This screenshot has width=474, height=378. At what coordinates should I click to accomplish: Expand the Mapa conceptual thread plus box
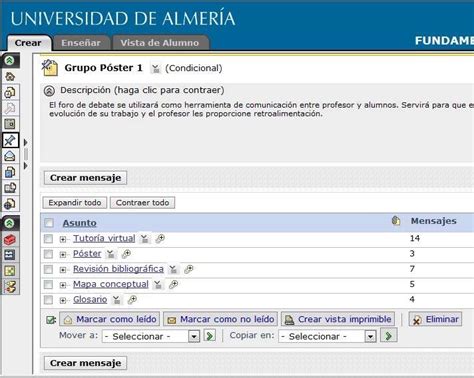[x=63, y=285]
